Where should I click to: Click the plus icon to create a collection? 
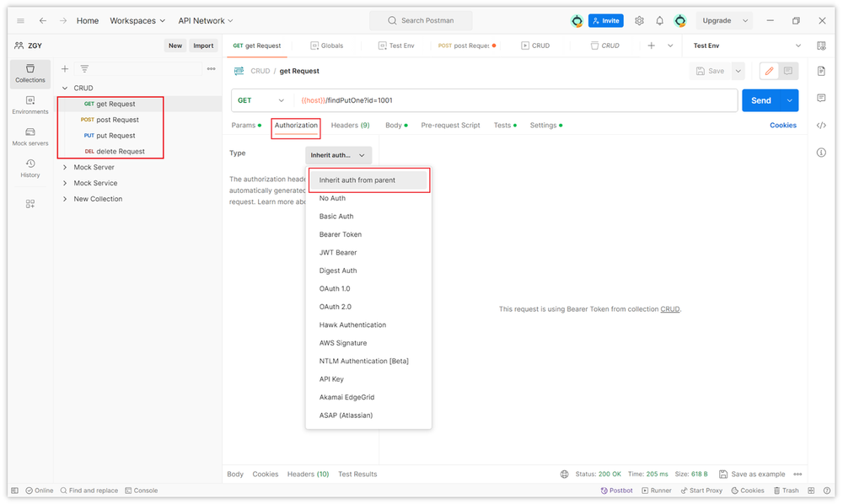tap(65, 69)
